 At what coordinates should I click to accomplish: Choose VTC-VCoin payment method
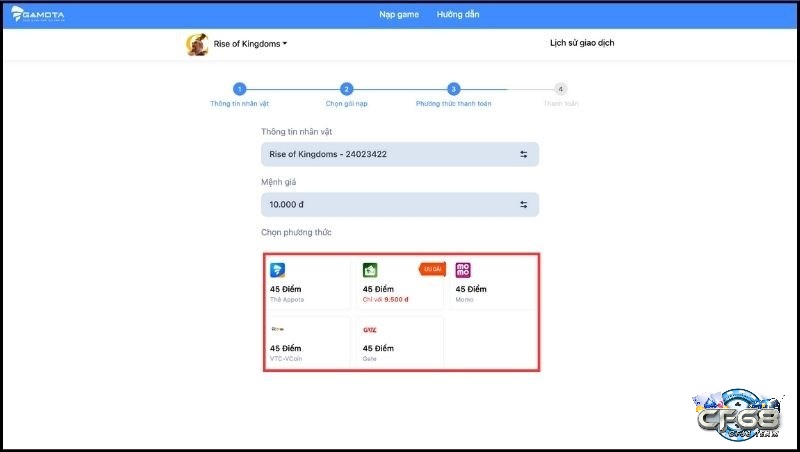point(308,342)
